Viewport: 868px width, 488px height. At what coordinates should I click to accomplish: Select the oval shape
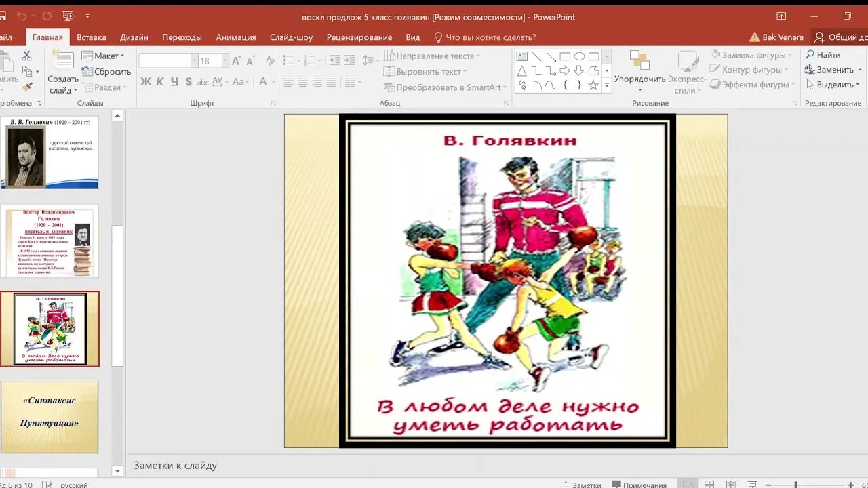tap(579, 56)
